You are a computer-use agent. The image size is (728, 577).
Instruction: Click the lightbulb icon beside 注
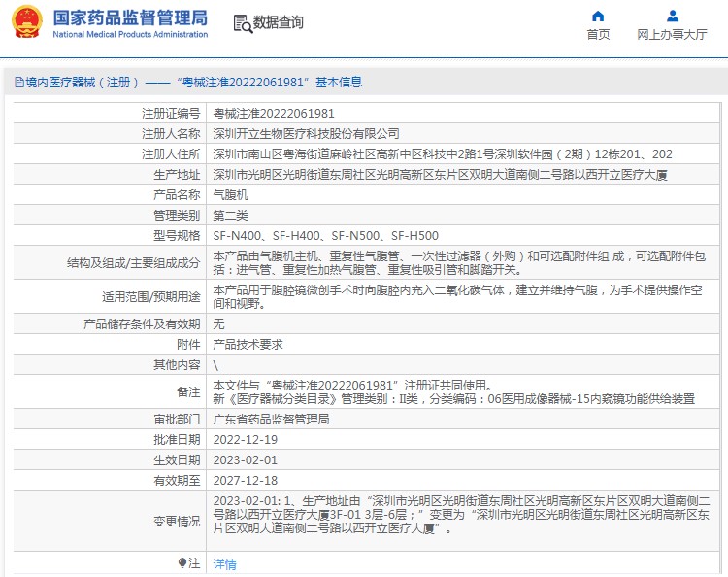[182, 562]
